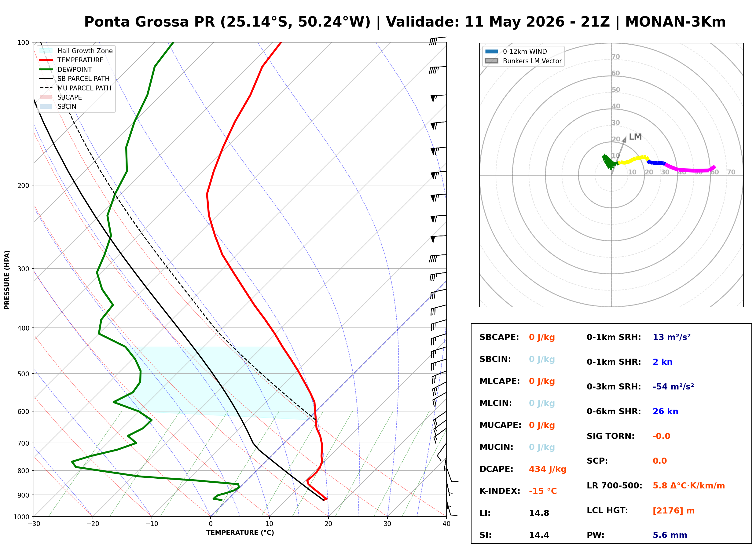Click the Bunkers LM Vector legend marker

coord(492,61)
